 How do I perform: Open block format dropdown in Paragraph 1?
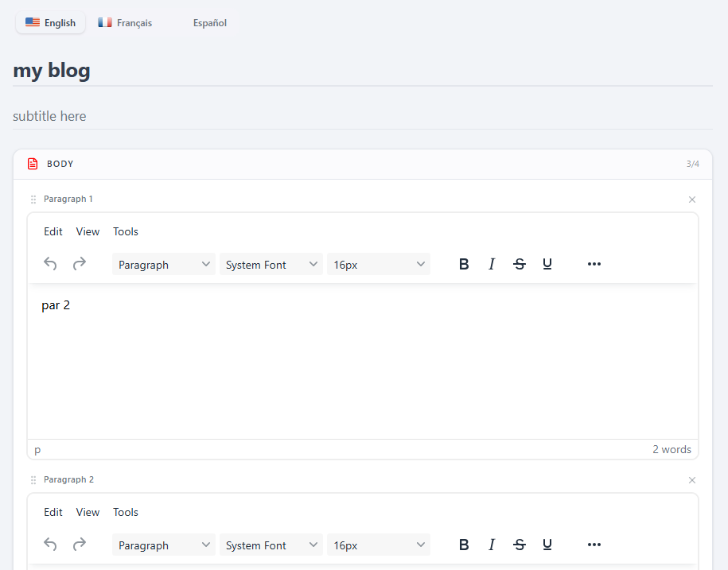click(x=164, y=265)
